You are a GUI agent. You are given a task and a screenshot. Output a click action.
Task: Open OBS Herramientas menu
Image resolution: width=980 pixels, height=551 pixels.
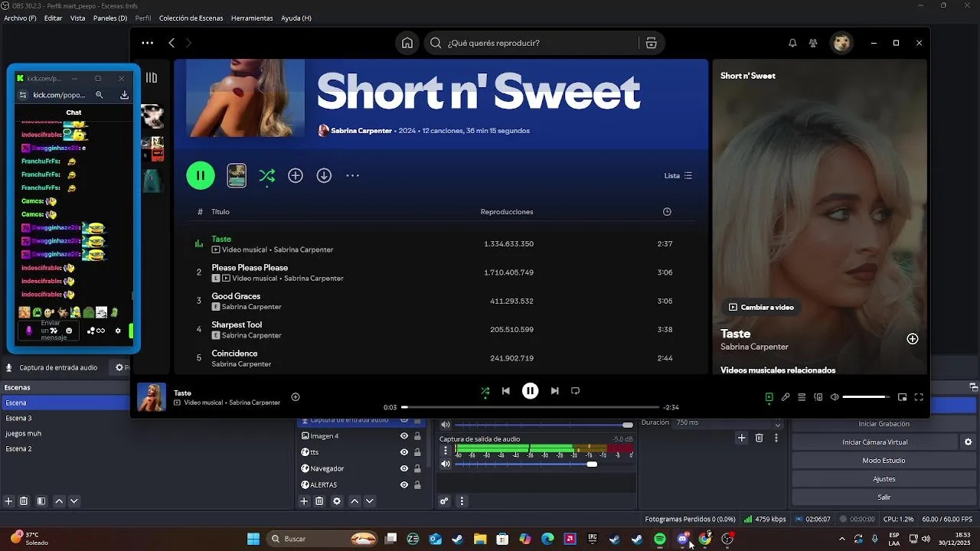(x=252, y=18)
